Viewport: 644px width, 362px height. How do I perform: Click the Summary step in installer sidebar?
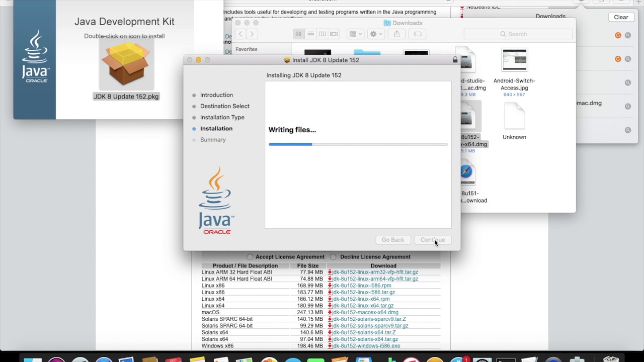(x=213, y=140)
